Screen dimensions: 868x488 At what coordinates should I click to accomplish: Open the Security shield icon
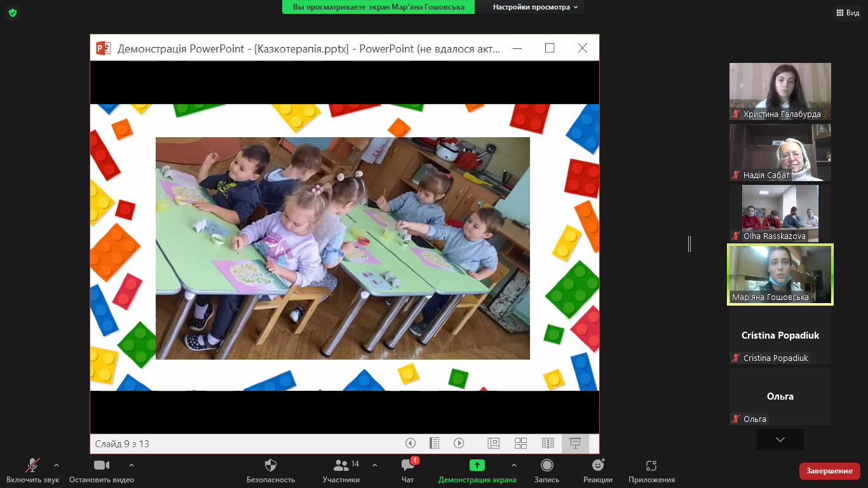[x=271, y=466]
